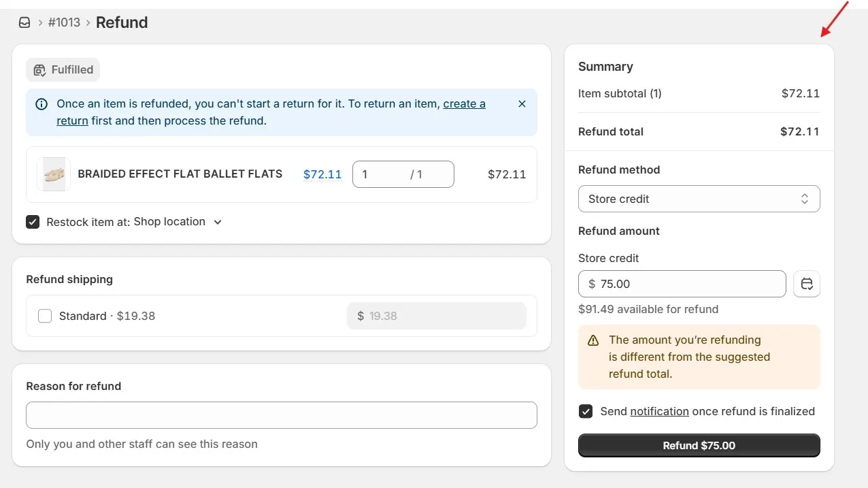
Task: Expand the Shop location dropdown chevron
Action: point(218,222)
